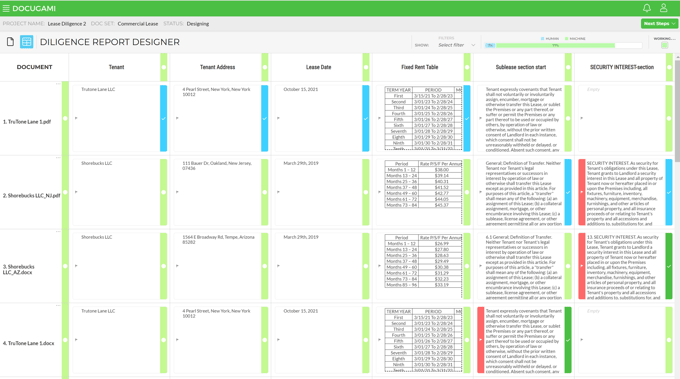Click blue checkmark bar on Tenant cell, TruTone Lane 1.pdf
Viewport: 680px width, 379px height.
(x=163, y=118)
